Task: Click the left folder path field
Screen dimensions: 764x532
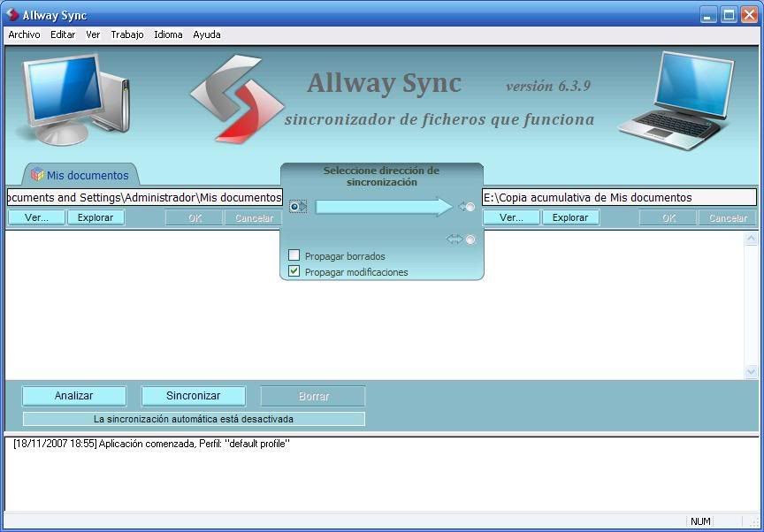Action: pyautogui.click(x=145, y=197)
